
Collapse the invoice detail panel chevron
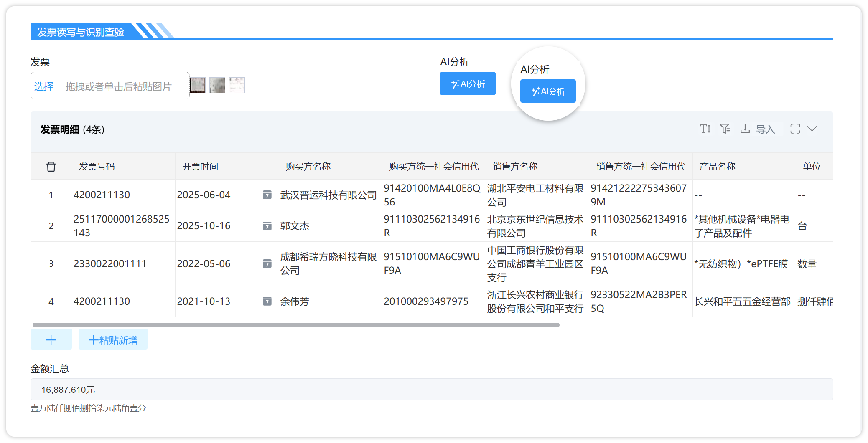coord(812,129)
